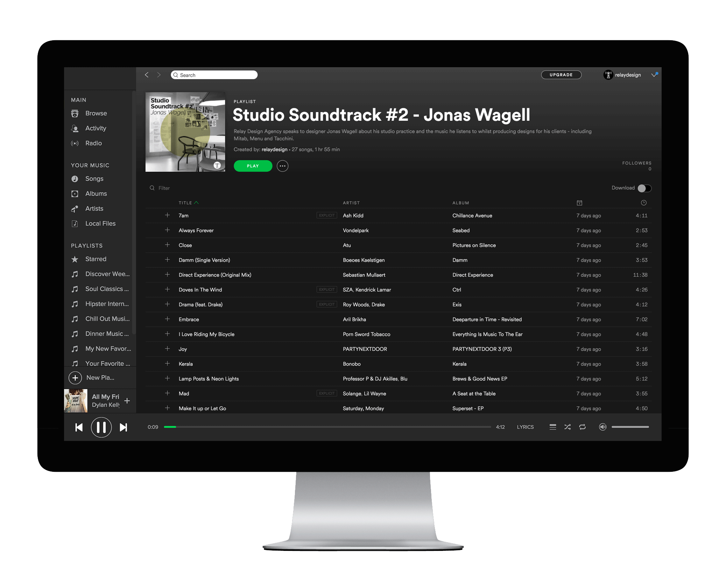The image size is (726, 588).
Task: Open album Pictures on Silence
Action: tap(474, 245)
